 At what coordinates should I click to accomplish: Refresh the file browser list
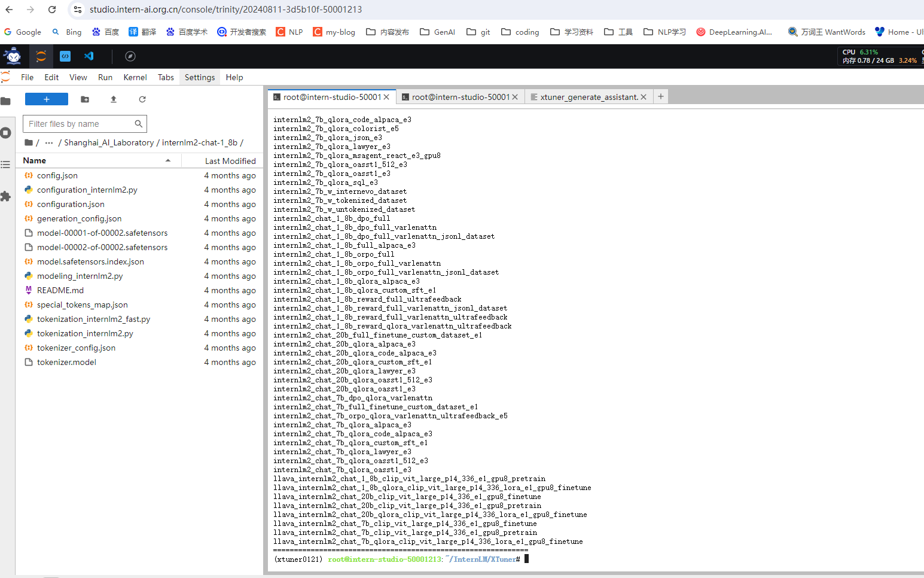click(142, 99)
